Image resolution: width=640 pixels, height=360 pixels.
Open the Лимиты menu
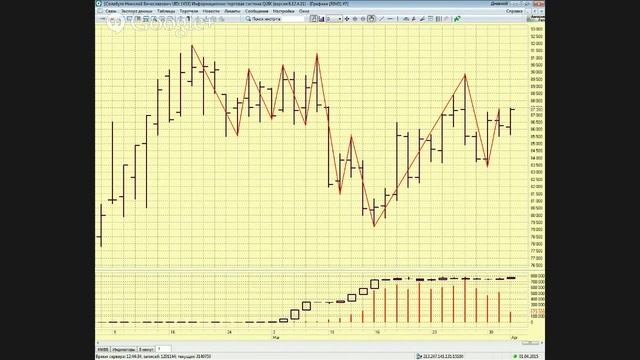pyautogui.click(x=232, y=11)
